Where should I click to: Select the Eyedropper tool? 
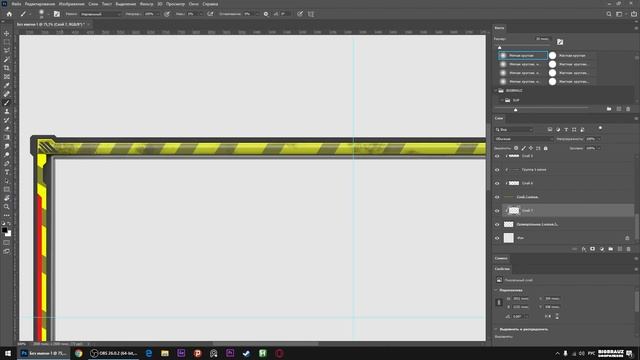coord(7,85)
